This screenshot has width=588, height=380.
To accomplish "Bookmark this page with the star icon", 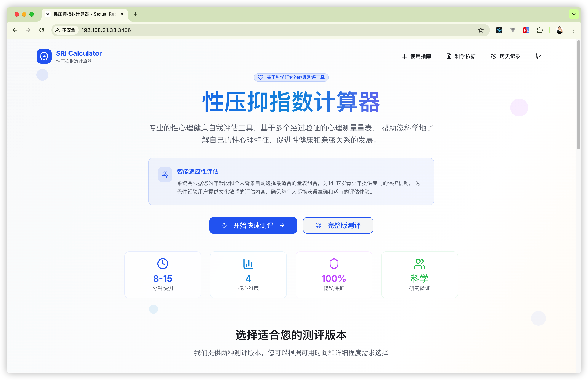I will (x=481, y=30).
